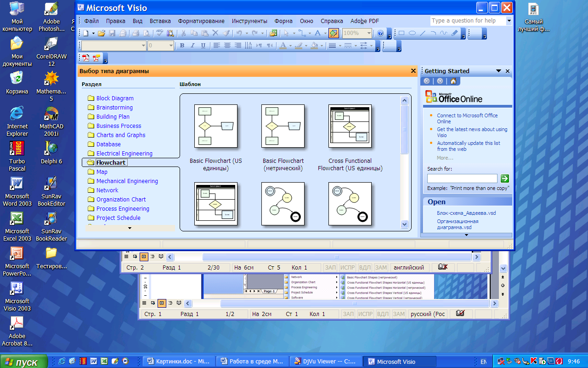The height and width of the screenshot is (368, 588).
Task: Click the Paste clipboard icon
Action: pos(204,33)
